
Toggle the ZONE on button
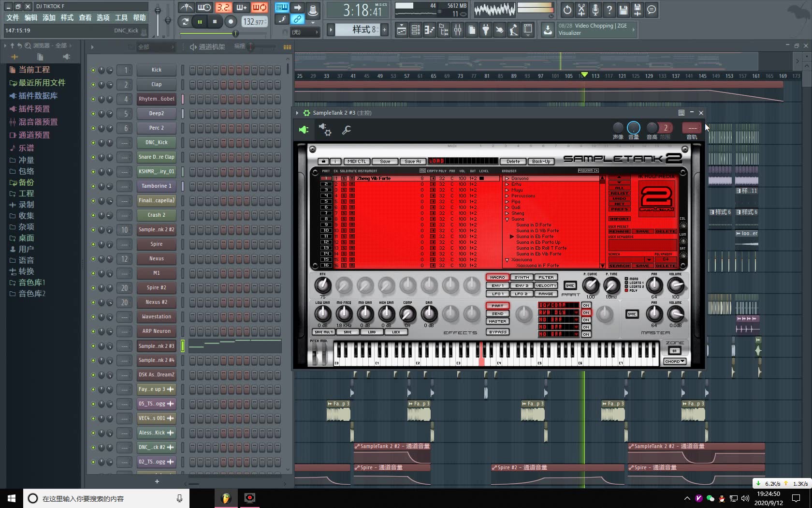pyautogui.click(x=674, y=351)
